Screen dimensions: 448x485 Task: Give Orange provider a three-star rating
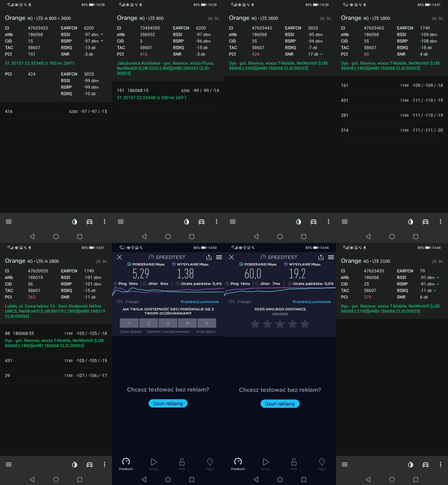(280, 324)
